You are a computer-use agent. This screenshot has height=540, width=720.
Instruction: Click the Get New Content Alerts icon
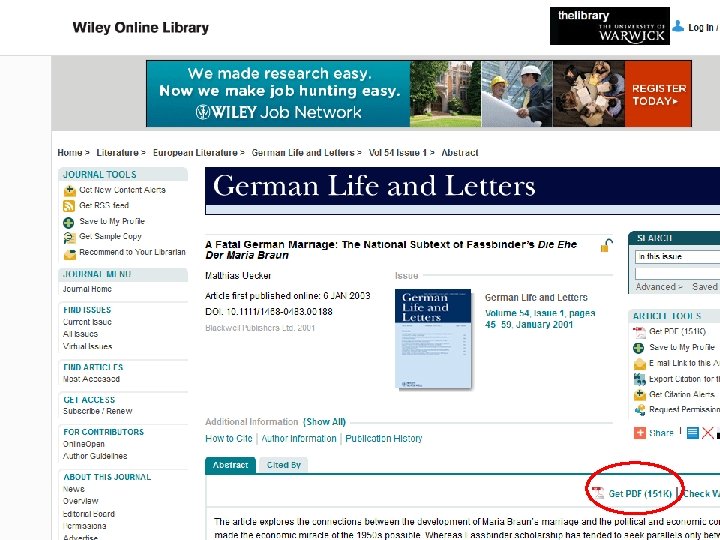69,191
